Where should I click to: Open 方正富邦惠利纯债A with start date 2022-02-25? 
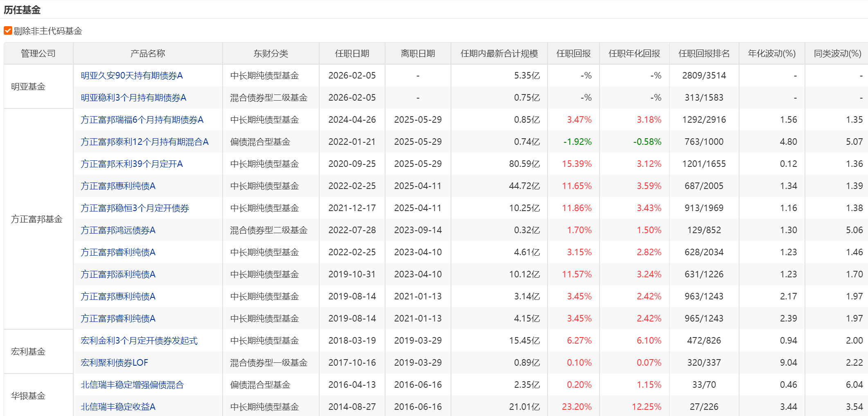point(118,186)
